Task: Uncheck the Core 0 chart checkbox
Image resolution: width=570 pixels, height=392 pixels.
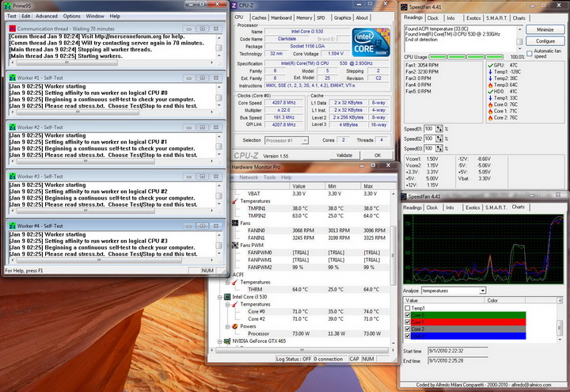Action: [x=408, y=315]
